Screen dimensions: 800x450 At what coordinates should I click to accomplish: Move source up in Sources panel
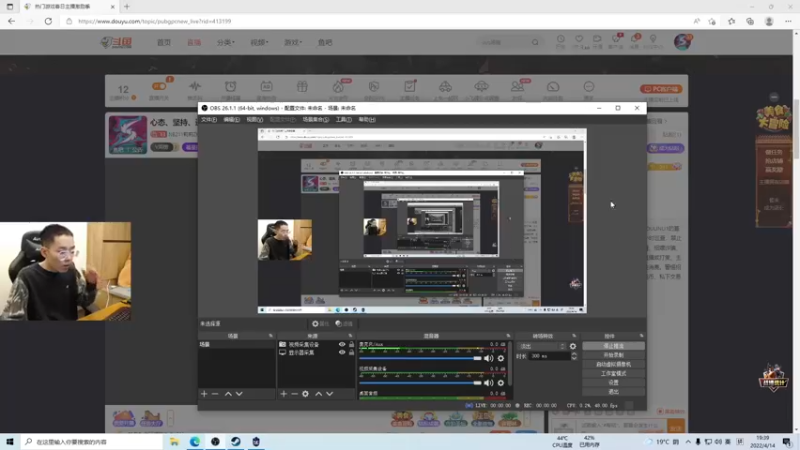pos(318,394)
